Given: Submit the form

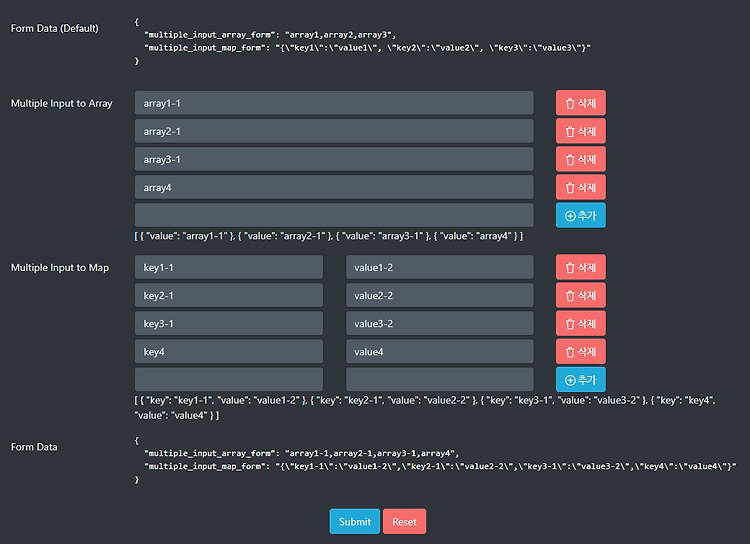Looking at the screenshot, I should pos(354,521).
